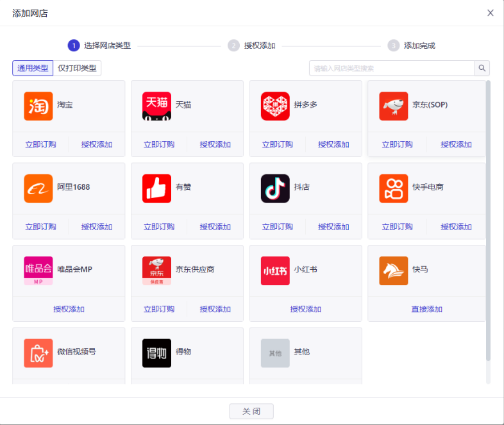Image resolution: width=504 pixels, height=425 pixels.
Task: Click 立即订购 under 天猫
Action: [159, 145]
